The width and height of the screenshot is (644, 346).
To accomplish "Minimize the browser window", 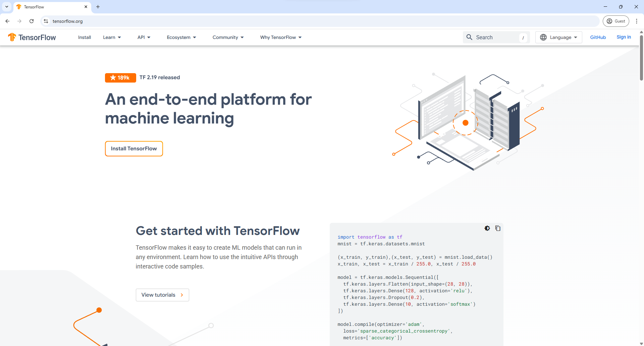I will [x=605, y=7].
